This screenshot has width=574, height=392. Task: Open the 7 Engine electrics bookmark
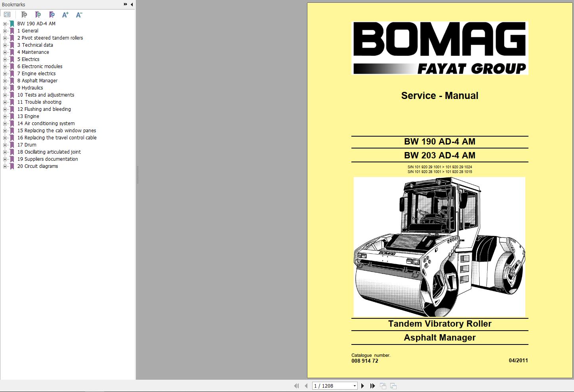[36, 74]
